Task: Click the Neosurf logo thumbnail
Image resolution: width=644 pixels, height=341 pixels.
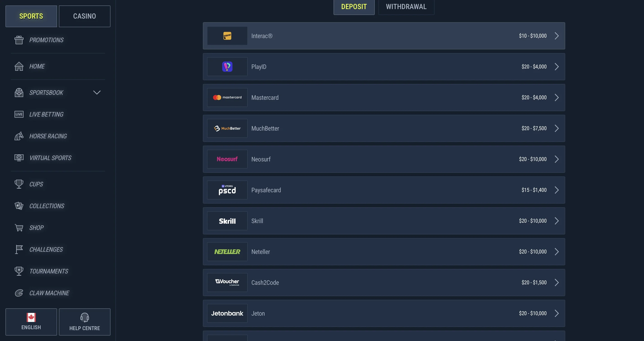Action: pyautogui.click(x=227, y=159)
